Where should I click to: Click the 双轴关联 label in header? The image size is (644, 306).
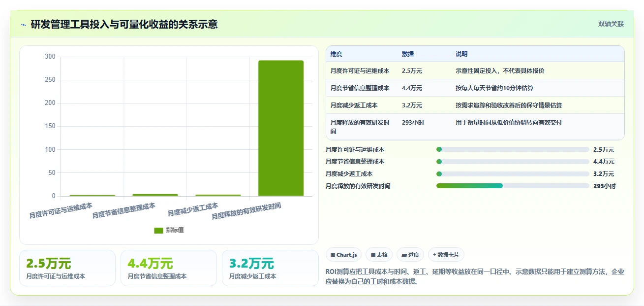611,24
